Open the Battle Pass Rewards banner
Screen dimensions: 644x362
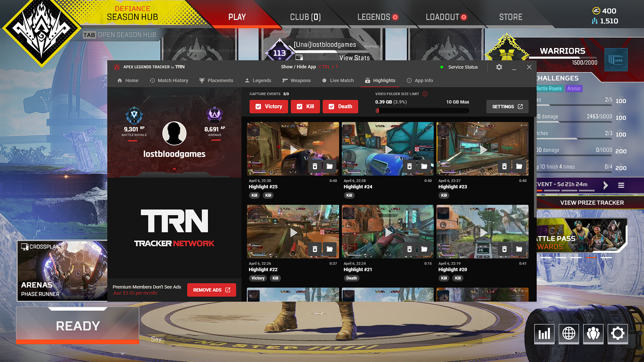click(582, 235)
